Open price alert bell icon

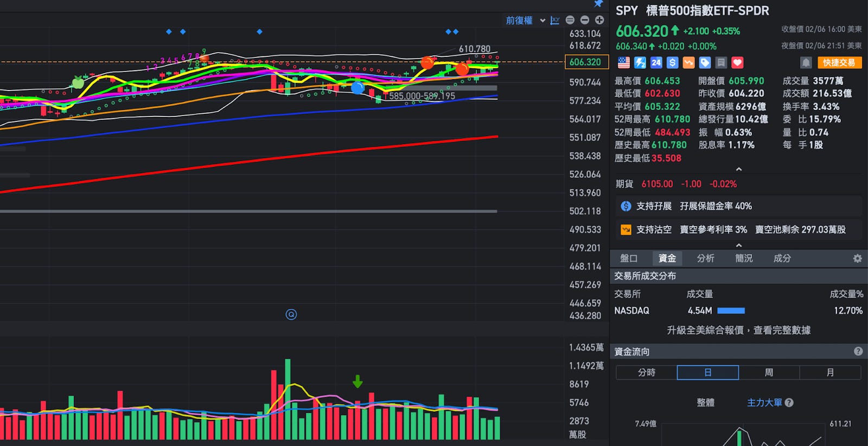click(x=806, y=63)
